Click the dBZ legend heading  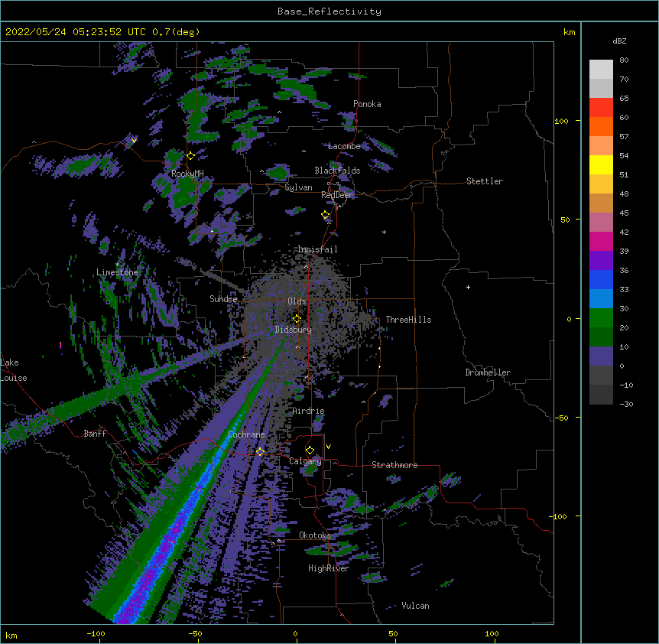(x=619, y=41)
